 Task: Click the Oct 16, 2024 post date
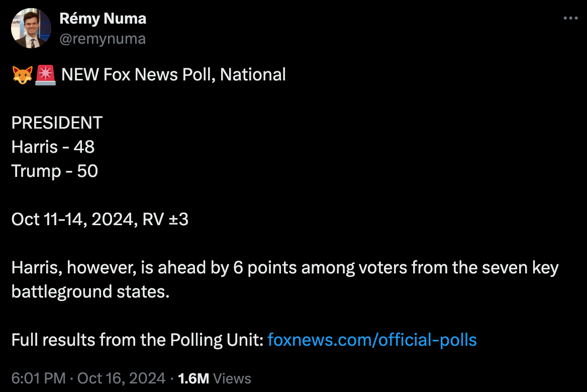click(x=121, y=378)
